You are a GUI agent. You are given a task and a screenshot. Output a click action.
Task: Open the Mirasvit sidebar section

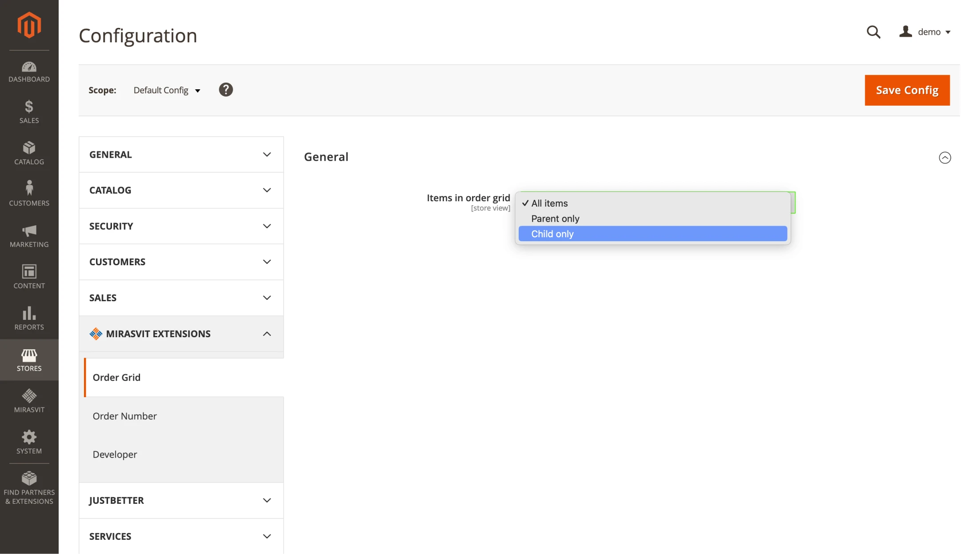(29, 400)
